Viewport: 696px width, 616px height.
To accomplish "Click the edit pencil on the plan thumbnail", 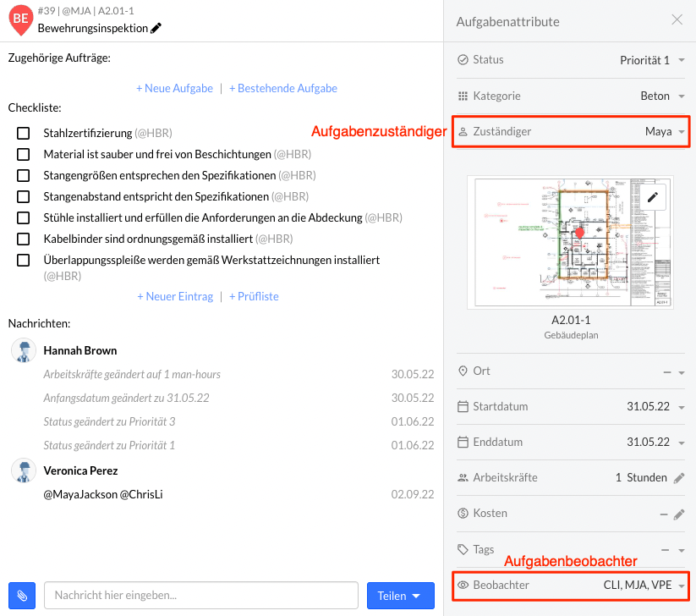I will [652, 197].
